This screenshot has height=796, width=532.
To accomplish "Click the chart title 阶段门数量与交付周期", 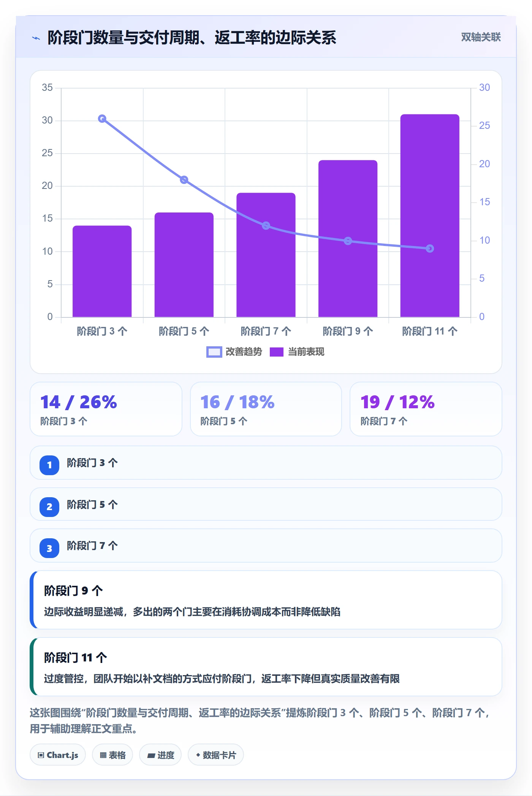I will point(192,38).
